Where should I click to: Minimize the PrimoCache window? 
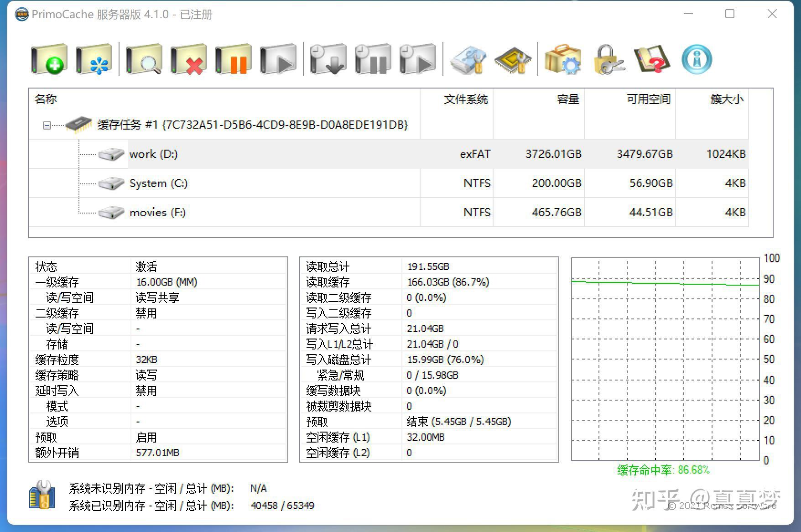pyautogui.click(x=688, y=14)
